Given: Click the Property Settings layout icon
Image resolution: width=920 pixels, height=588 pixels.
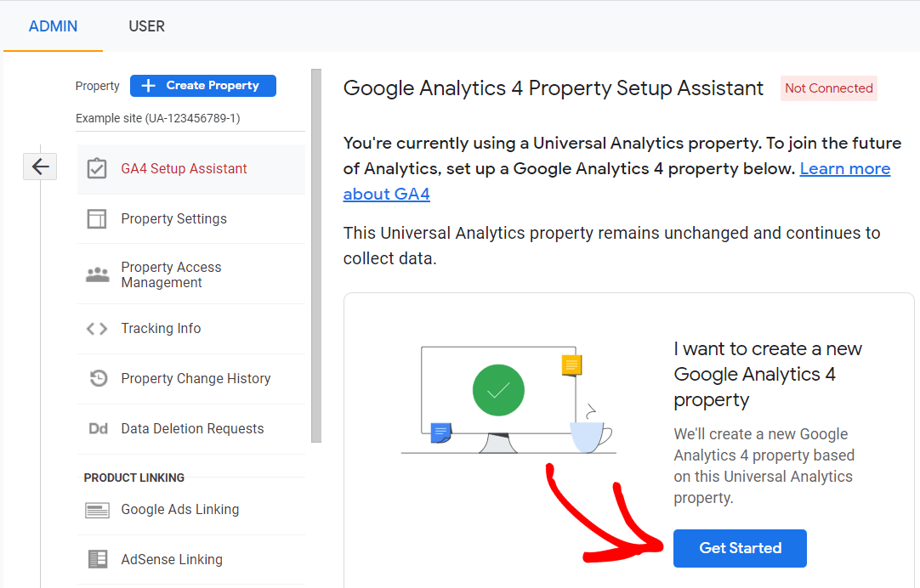Looking at the screenshot, I should pyautogui.click(x=97, y=219).
